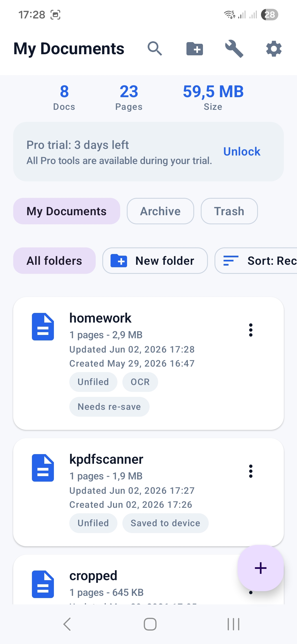Open the cropped document title

tap(93, 576)
